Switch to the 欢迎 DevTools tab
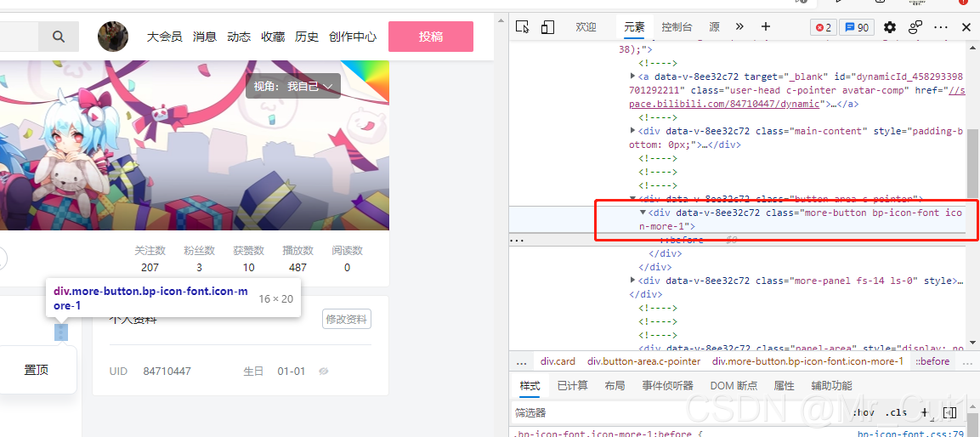 (x=586, y=27)
